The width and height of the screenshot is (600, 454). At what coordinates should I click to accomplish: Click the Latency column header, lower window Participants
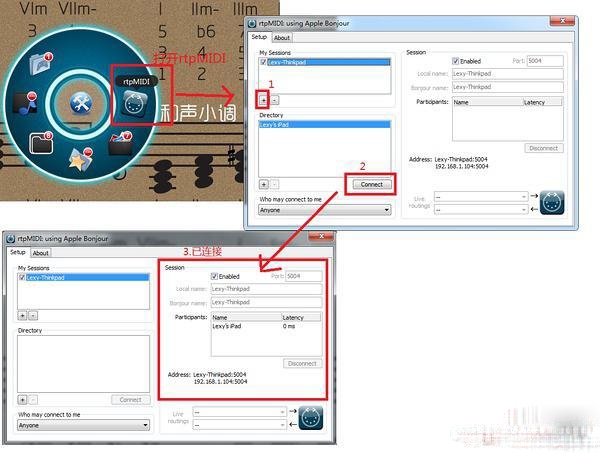[301, 317]
